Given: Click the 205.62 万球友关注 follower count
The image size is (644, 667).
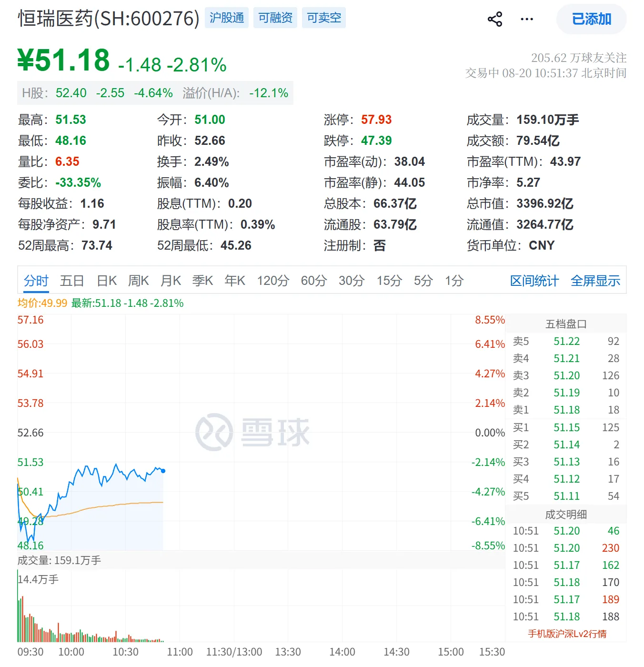Looking at the screenshot, I should tap(579, 58).
